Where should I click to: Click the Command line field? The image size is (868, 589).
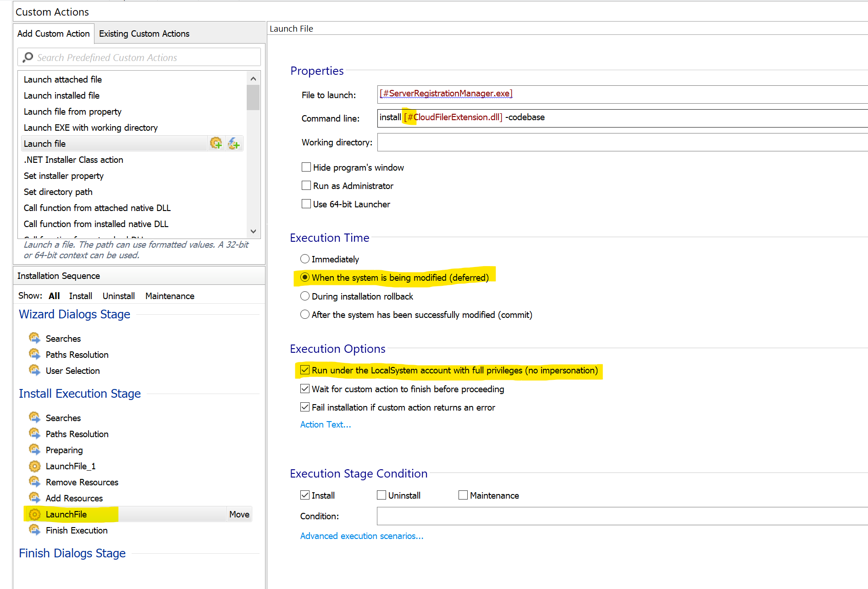(623, 118)
